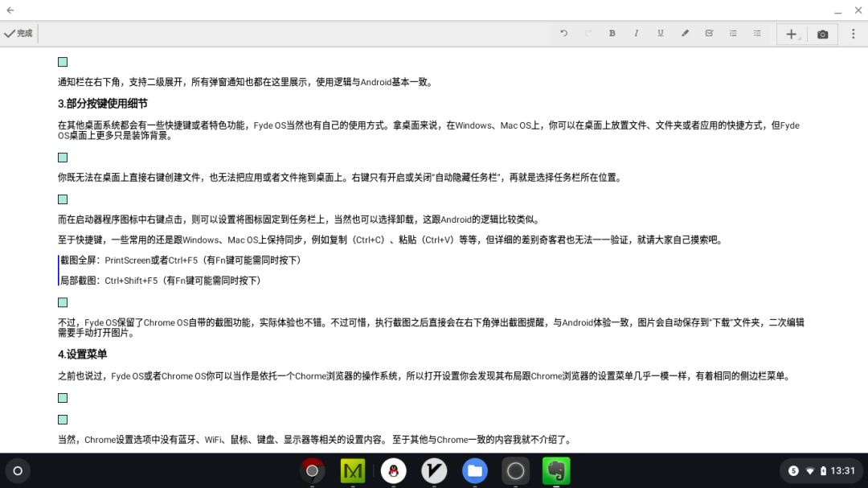Insert a bulleted list
Viewport: 868px width, 488px height.
pyautogui.click(x=733, y=34)
